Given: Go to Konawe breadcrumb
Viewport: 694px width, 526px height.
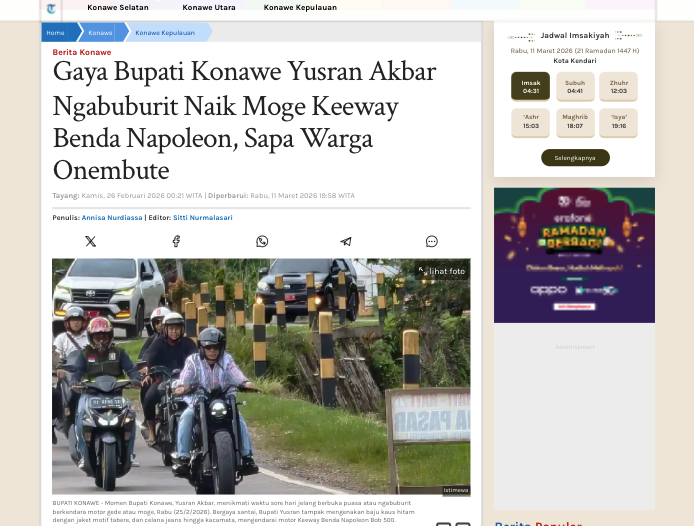Looking at the screenshot, I should 100,33.
